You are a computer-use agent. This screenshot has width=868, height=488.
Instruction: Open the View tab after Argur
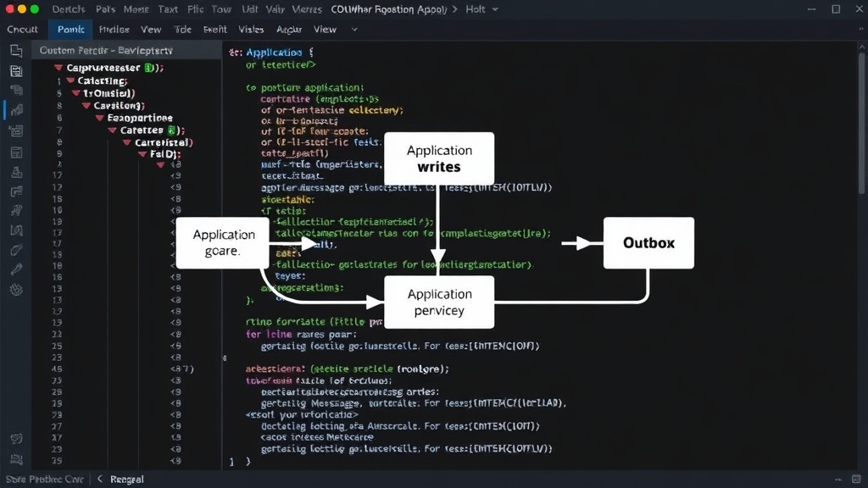(x=325, y=30)
